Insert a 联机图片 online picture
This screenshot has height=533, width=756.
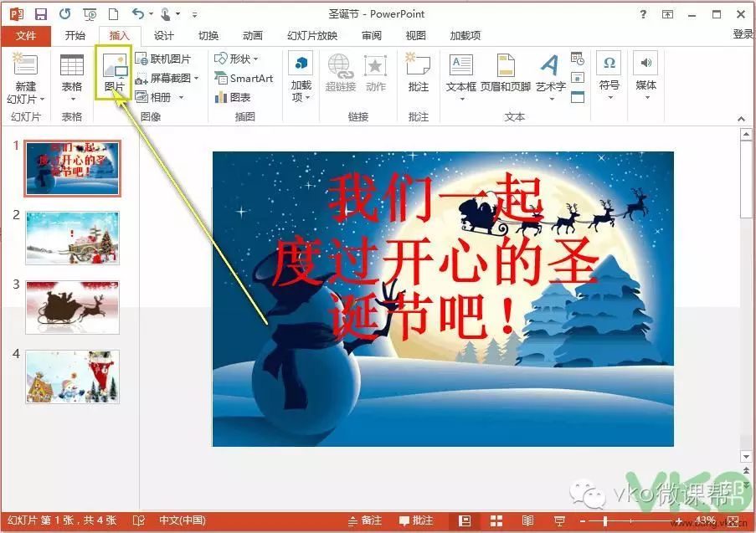pos(163,59)
